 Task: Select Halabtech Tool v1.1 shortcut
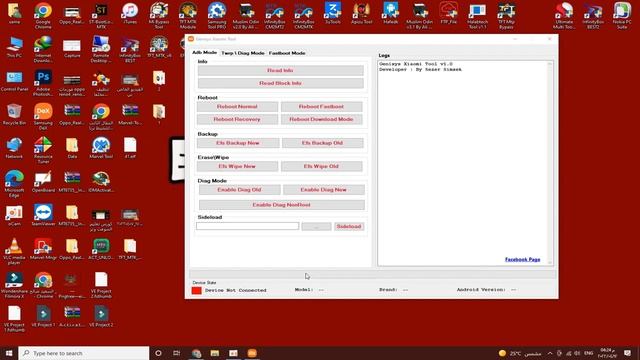point(478,15)
